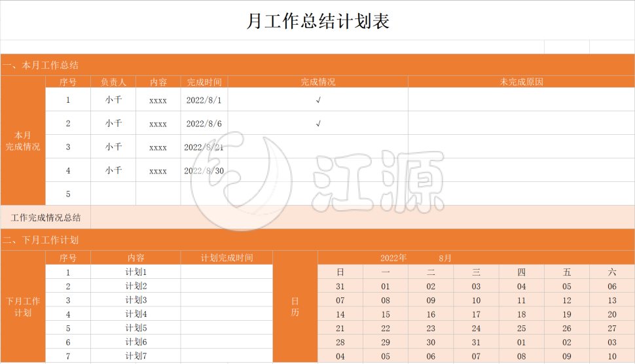This screenshot has width=635, height=364.
Task: Select the title 月工作总结计划表
Action: coord(318,21)
